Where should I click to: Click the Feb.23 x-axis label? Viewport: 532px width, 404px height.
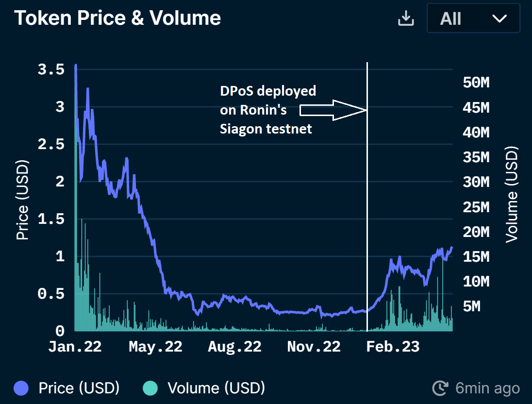[393, 346]
